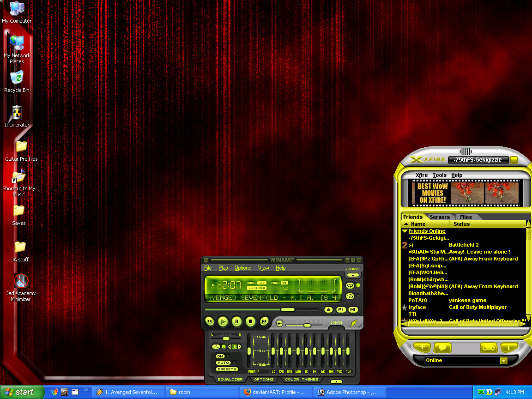Open the Online status dropdown in Xfire
Image resolution: width=532 pixels, height=399 pixels.
tap(503, 360)
